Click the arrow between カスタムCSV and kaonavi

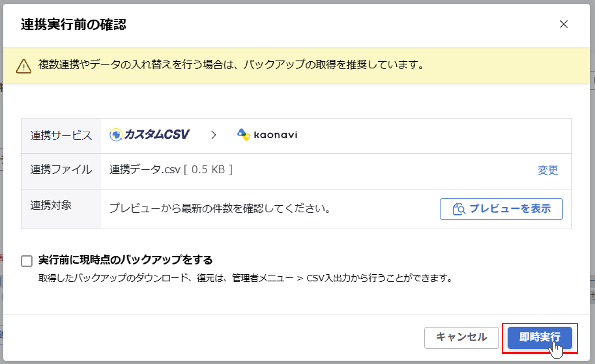[x=214, y=135]
